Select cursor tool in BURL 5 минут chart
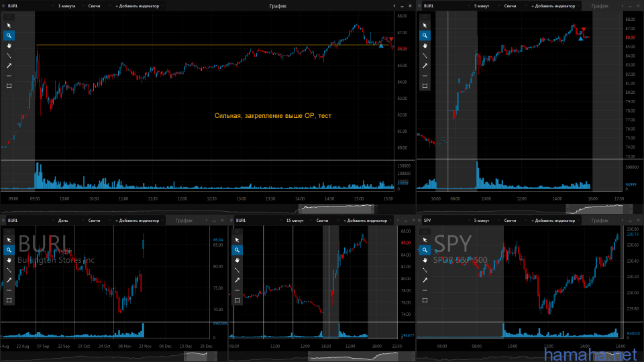The width and height of the screenshot is (644, 362). click(x=425, y=25)
